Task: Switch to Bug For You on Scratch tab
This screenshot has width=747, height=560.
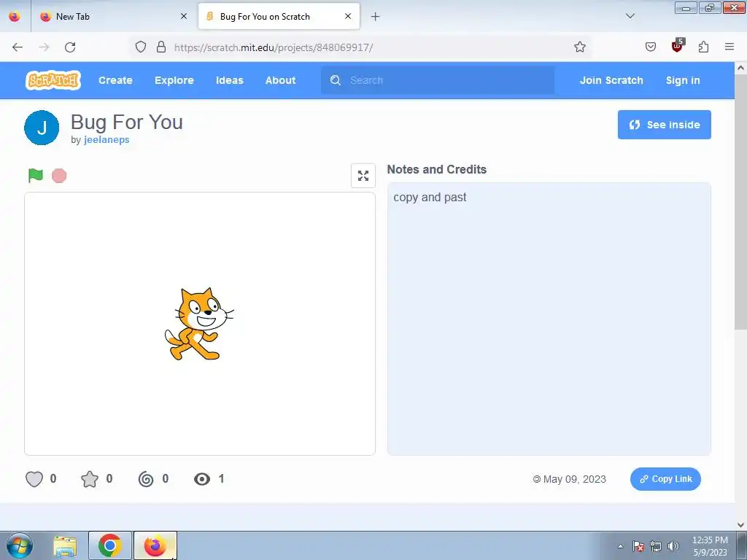Action: (x=279, y=16)
